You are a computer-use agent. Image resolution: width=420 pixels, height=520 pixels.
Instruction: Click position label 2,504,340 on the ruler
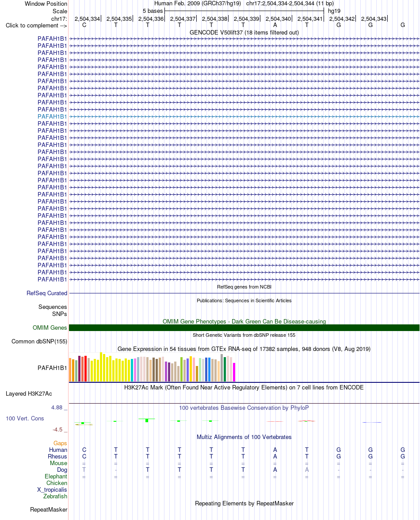click(x=278, y=19)
